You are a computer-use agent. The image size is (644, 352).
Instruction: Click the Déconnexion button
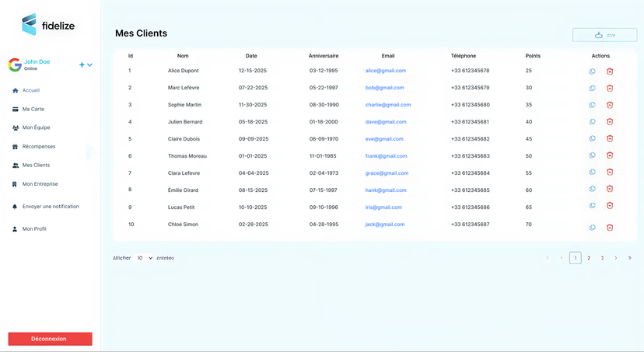coord(50,339)
